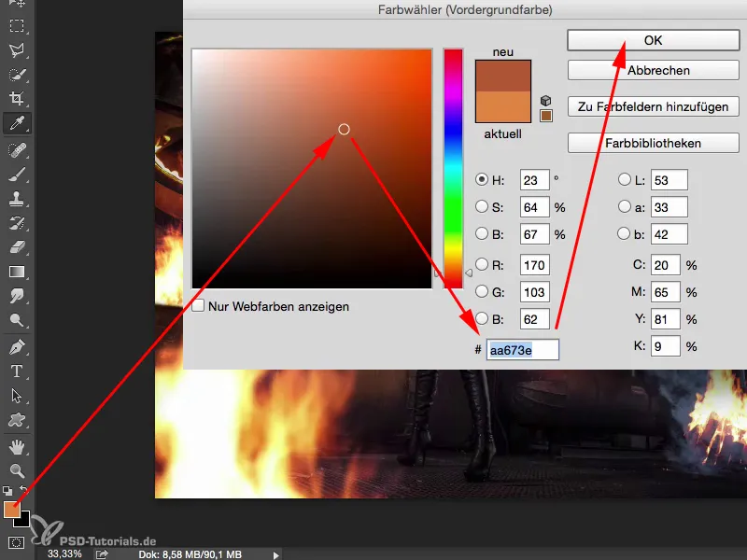Select the Type tool
The width and height of the screenshot is (747, 560).
pyautogui.click(x=17, y=371)
